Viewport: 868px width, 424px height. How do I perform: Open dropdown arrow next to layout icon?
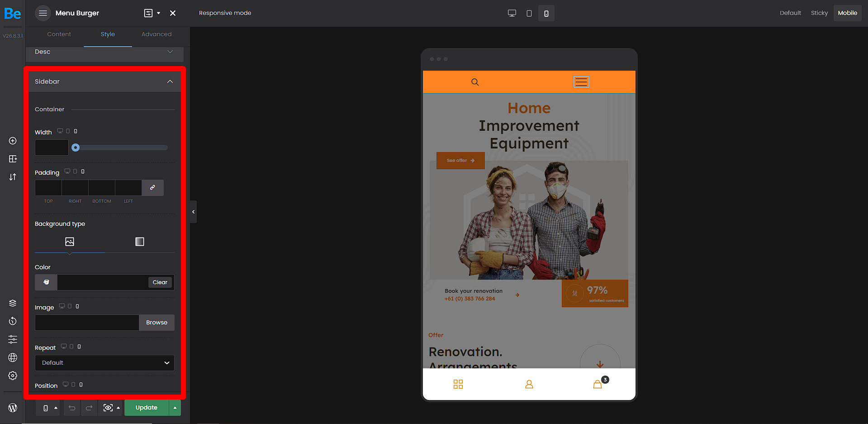[159, 13]
